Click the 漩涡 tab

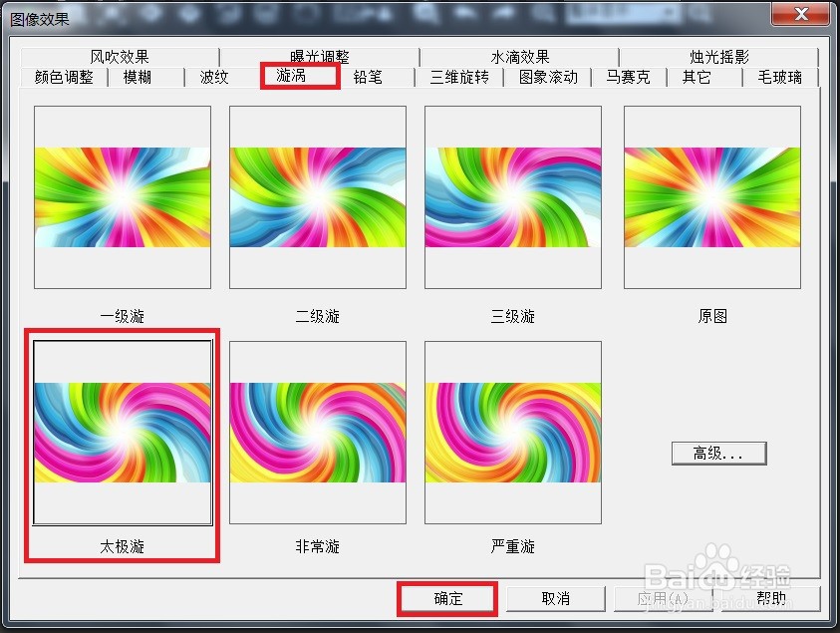[x=291, y=76]
